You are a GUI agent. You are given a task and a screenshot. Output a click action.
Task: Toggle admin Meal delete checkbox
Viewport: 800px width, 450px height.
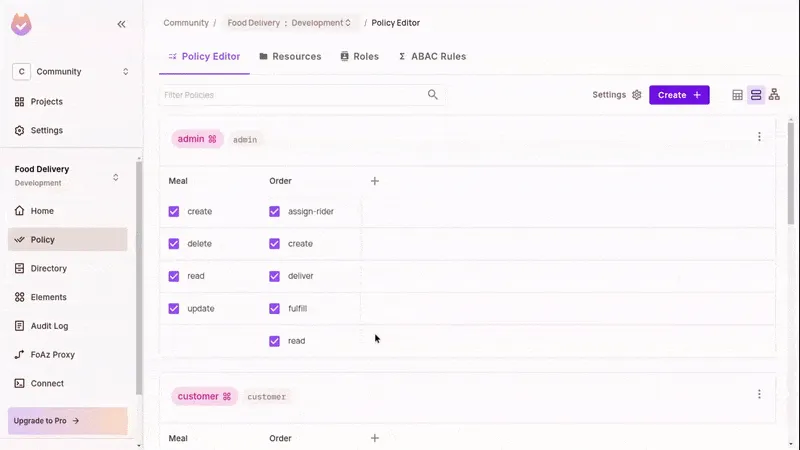click(174, 244)
